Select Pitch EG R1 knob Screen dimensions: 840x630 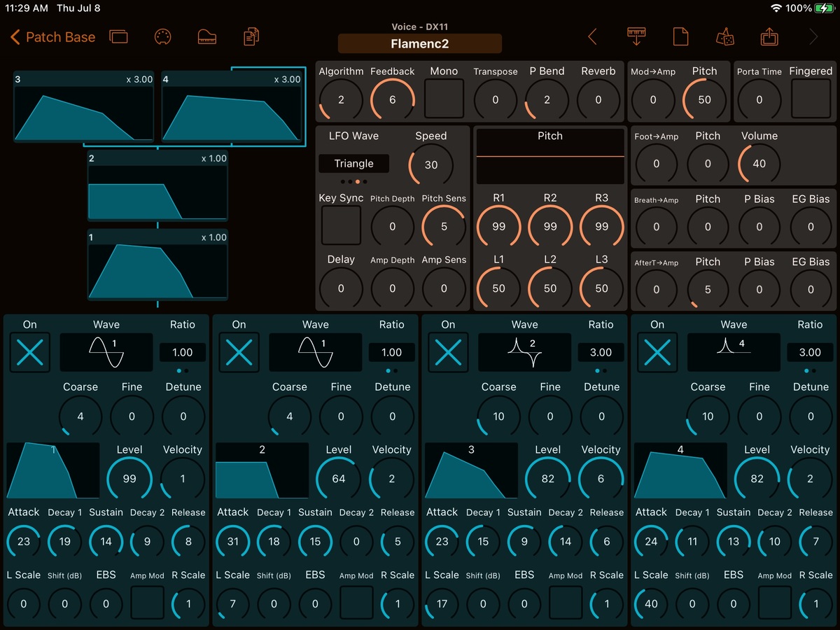pyautogui.click(x=498, y=227)
